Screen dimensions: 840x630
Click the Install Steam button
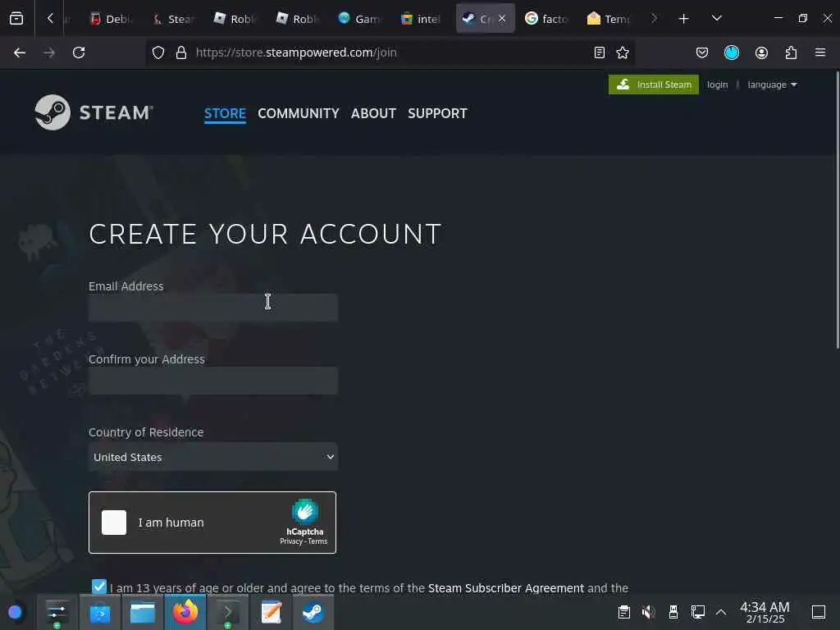[654, 84]
